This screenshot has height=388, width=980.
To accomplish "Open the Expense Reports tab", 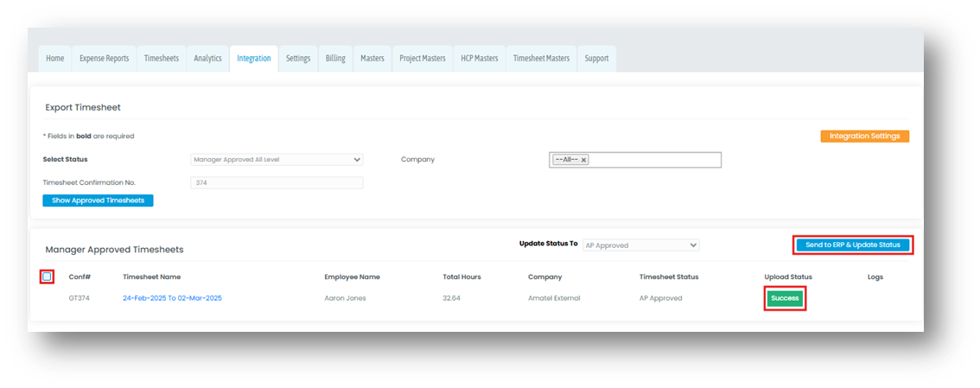I will [x=105, y=59].
